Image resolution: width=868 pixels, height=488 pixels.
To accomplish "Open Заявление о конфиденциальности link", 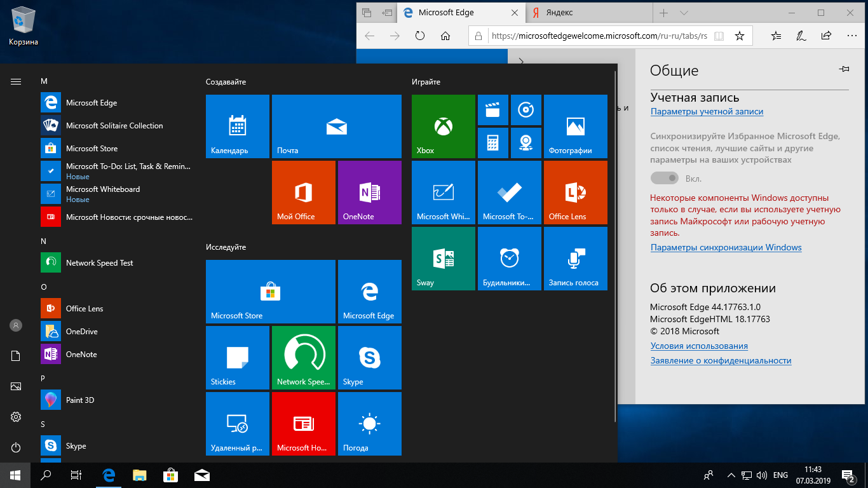I will coord(721,361).
